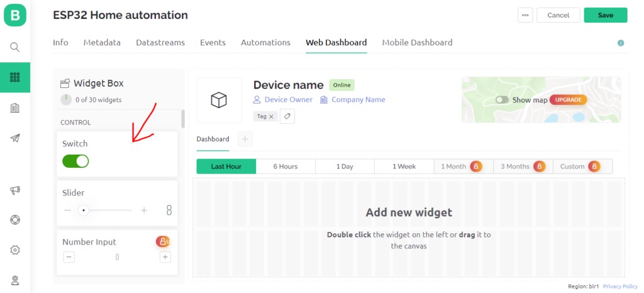Increase Number Input with plus button

coord(165,257)
